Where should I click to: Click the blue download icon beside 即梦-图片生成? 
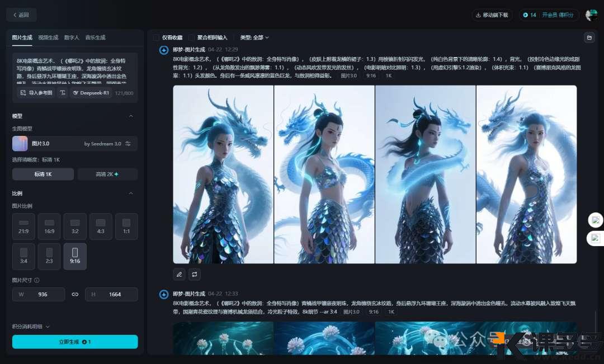tap(163, 50)
